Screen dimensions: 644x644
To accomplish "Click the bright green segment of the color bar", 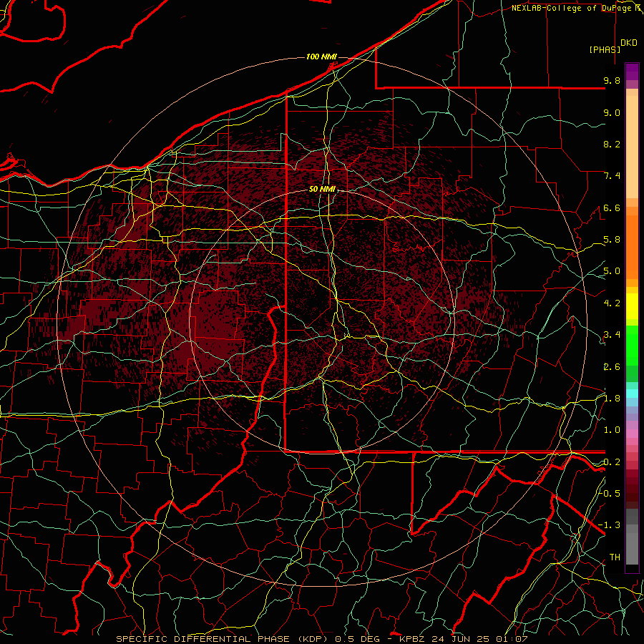I will click(632, 345).
